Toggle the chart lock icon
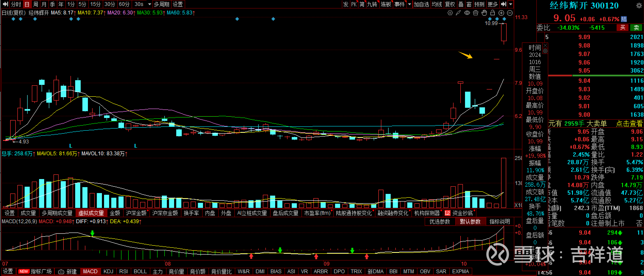 pyautogui.click(x=492, y=13)
